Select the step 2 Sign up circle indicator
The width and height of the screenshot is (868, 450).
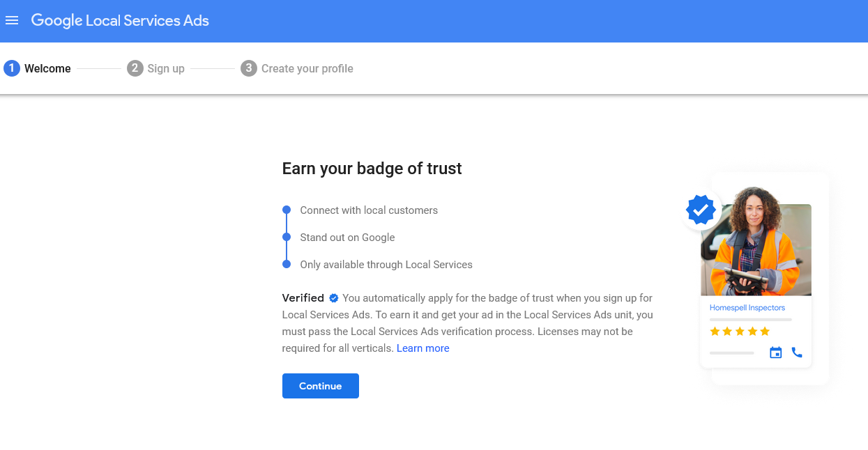point(135,68)
